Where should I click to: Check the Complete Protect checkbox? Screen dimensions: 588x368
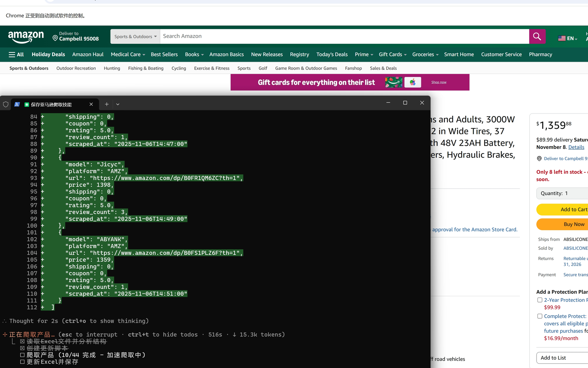(540, 316)
